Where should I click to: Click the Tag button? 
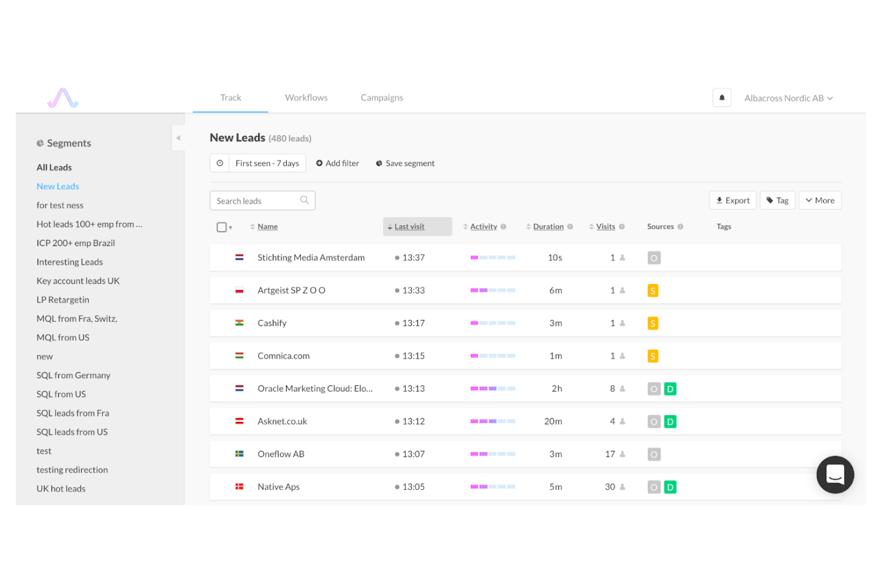pyautogui.click(x=778, y=200)
